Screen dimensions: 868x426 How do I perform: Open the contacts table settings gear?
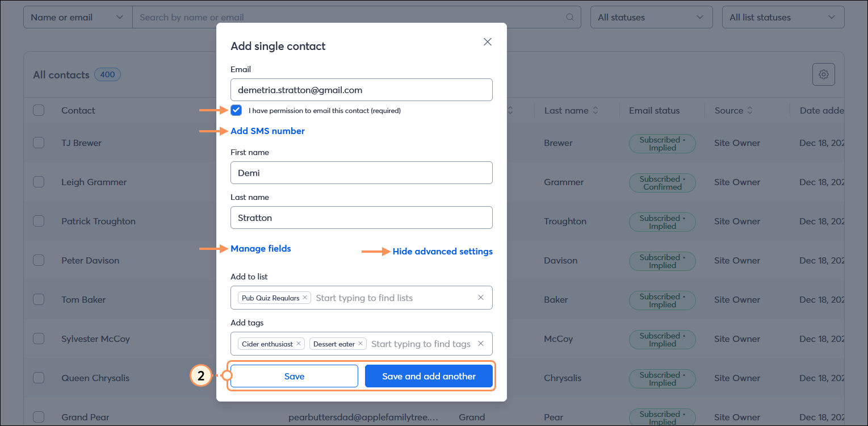click(x=823, y=74)
